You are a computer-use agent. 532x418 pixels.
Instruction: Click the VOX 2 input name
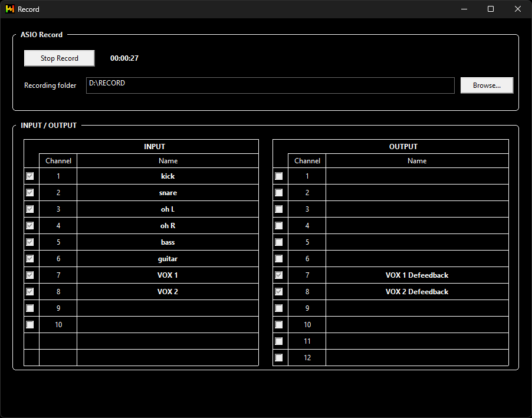point(168,292)
